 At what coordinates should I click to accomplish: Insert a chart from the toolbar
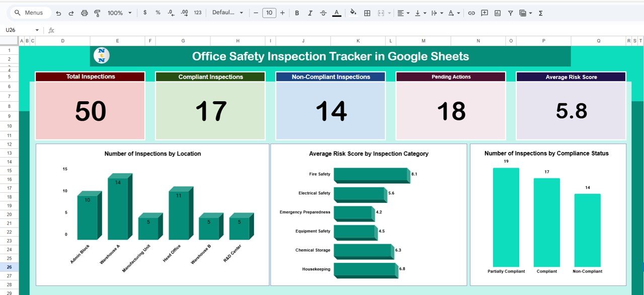pyautogui.click(x=497, y=13)
